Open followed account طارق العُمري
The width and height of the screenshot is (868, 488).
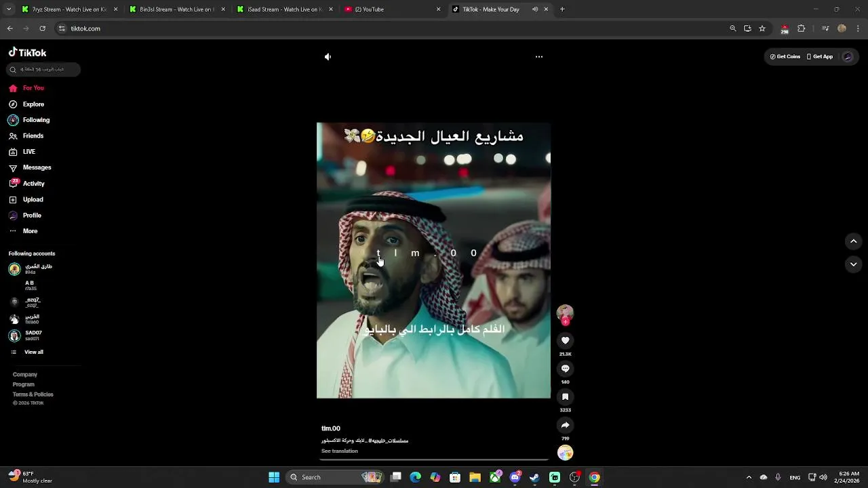[31, 269]
